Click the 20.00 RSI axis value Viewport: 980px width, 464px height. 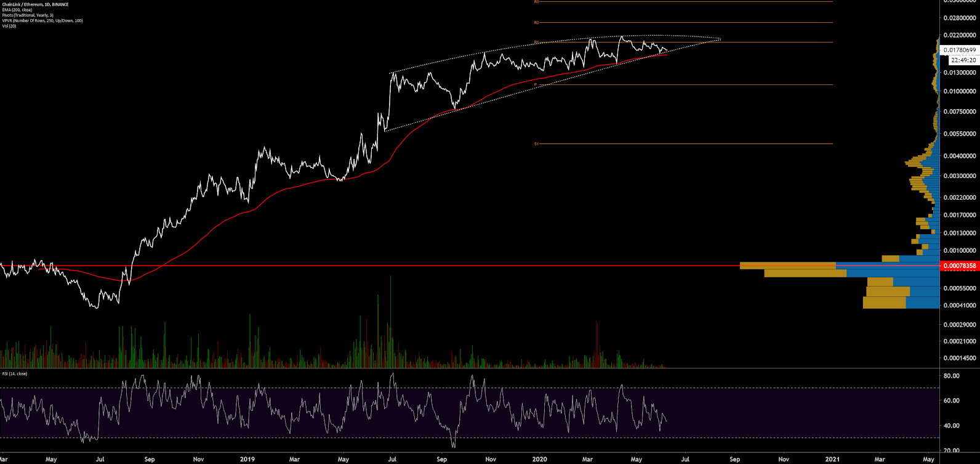(x=952, y=450)
